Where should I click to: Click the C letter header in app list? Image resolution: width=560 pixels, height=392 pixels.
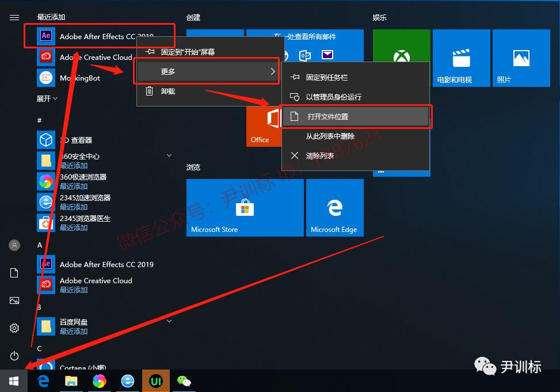[39, 348]
